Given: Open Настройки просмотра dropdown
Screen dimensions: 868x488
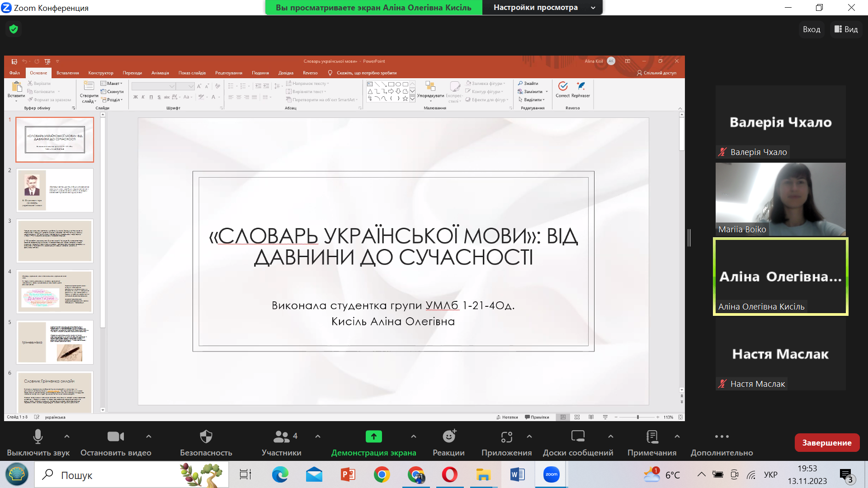Looking at the screenshot, I should (x=542, y=7).
